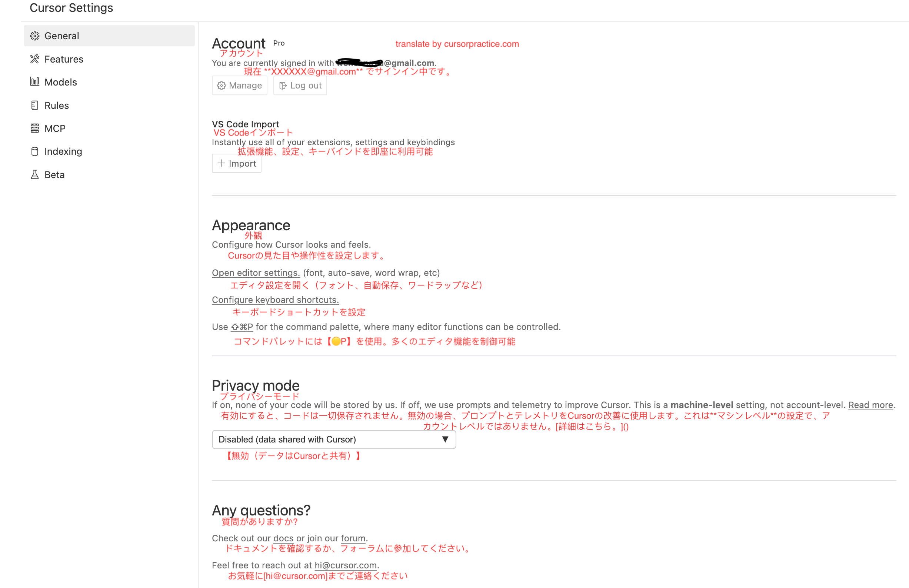Click the Any questions? heading
The height and width of the screenshot is (588, 909).
[261, 511]
